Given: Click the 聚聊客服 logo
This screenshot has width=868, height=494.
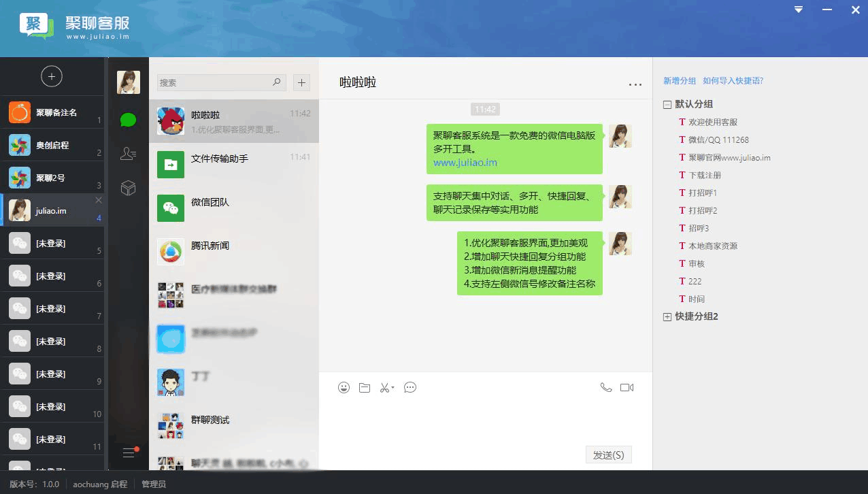Looking at the screenshot, I should click(75, 27).
